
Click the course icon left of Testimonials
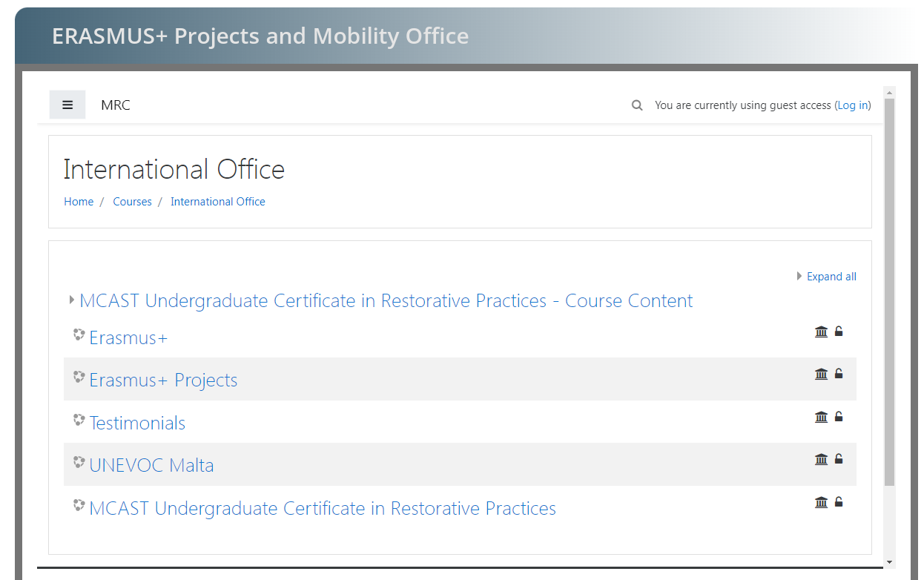tap(79, 421)
